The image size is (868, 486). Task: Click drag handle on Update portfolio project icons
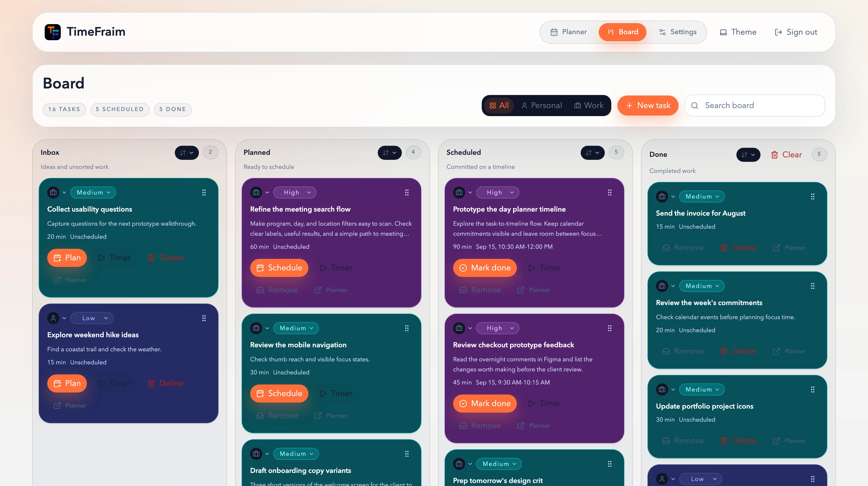(x=812, y=390)
